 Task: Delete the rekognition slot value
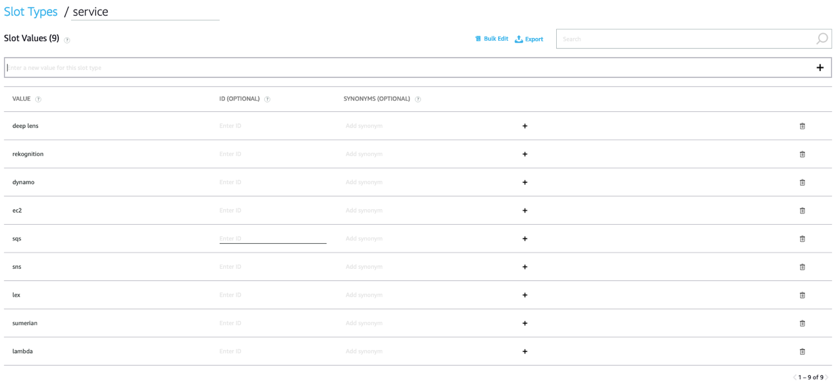pyautogui.click(x=802, y=154)
